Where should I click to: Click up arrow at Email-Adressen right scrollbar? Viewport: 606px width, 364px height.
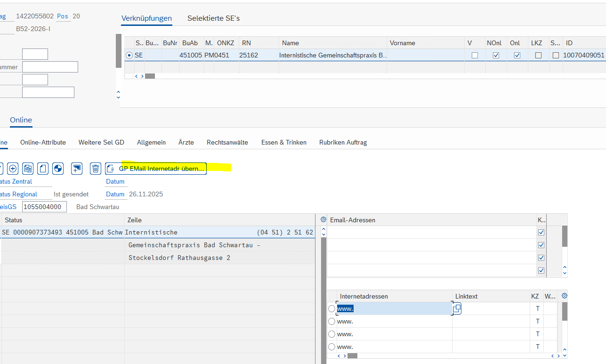coord(565,268)
